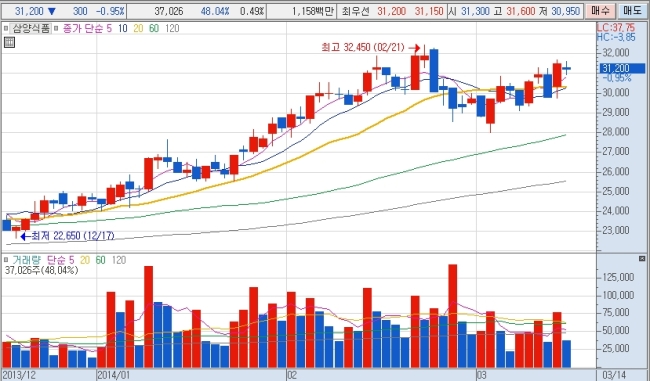Click the 최저 22,650 low marker arrow
650x381 pixels.
pyautogui.click(x=25, y=236)
